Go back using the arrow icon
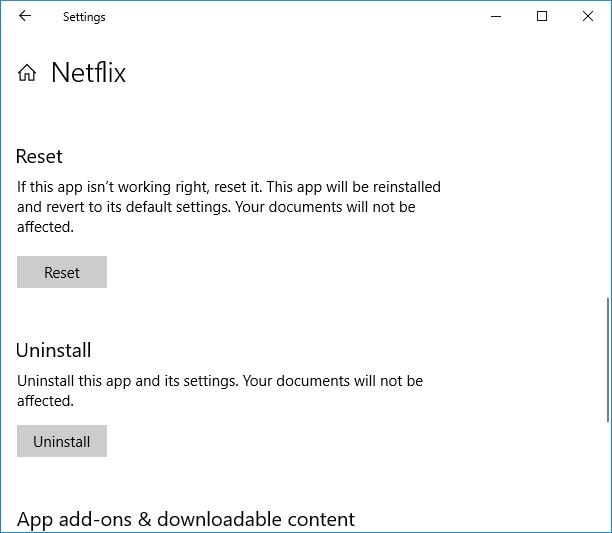Image resolution: width=612 pixels, height=533 pixels. pos(25,16)
